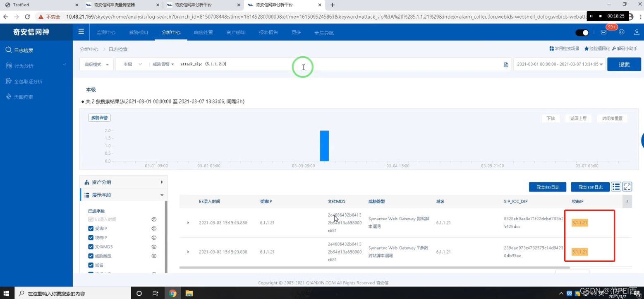Click the 下钻 chart button
Screen dimensions: 644x299
tap(551, 118)
